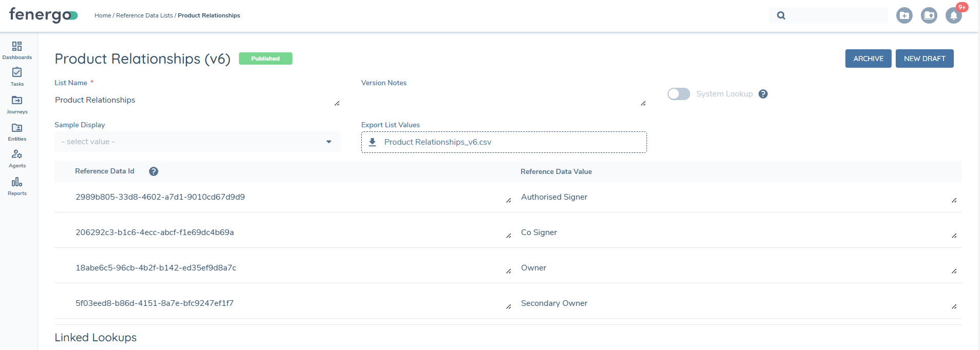Viewport: 980px width, 350px height.
Task: Click the Linked Lookups heading
Action: tap(96, 338)
